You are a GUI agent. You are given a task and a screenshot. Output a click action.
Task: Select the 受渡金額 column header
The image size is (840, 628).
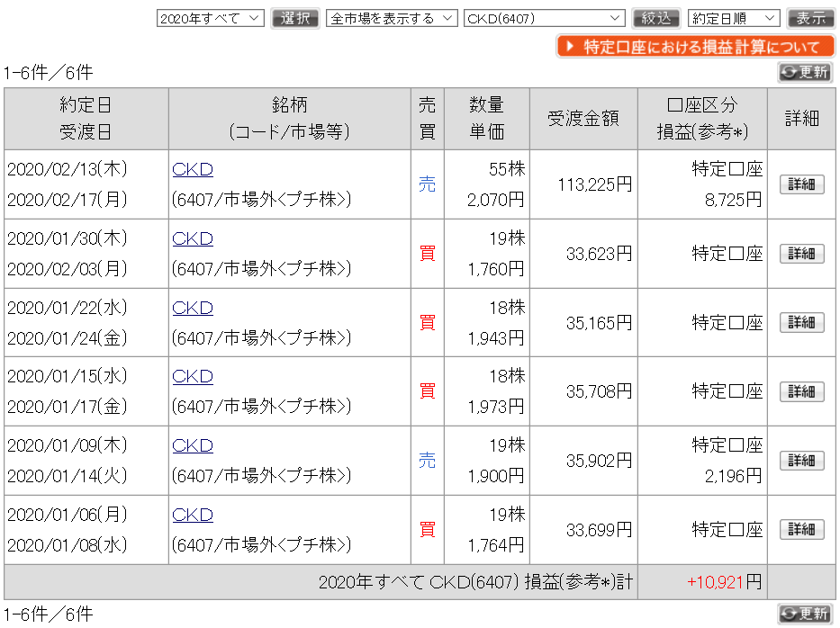(583, 119)
